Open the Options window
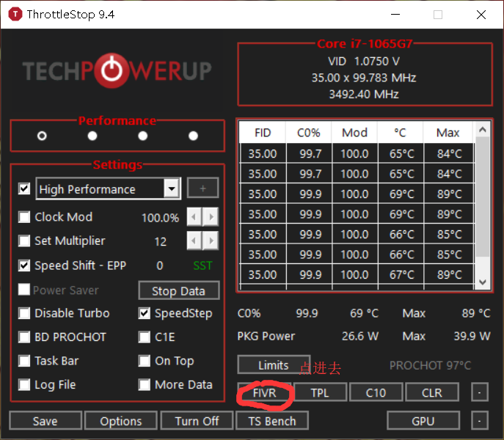This screenshot has width=504, height=440. tap(121, 421)
